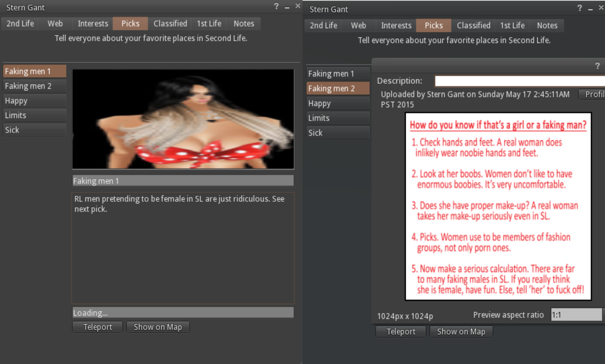Open help in right Stern Gant window

[580, 8]
